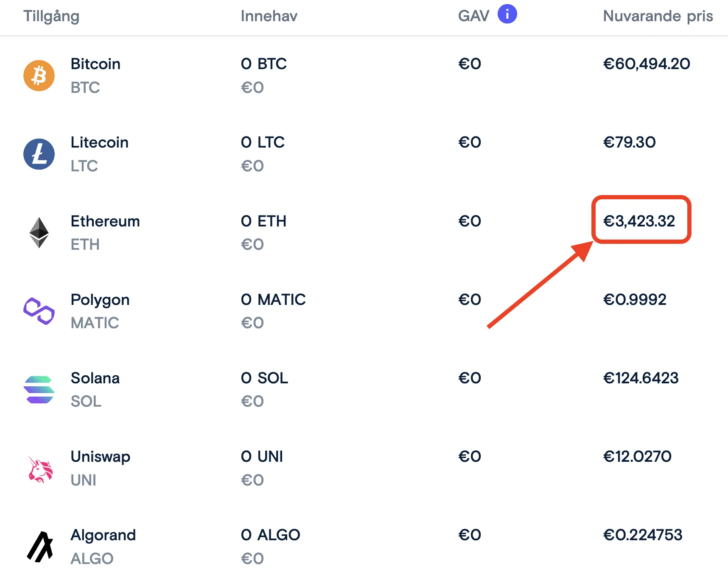This screenshot has width=728, height=575.
Task: Click the Polygon purple logo icon
Action: [39, 311]
